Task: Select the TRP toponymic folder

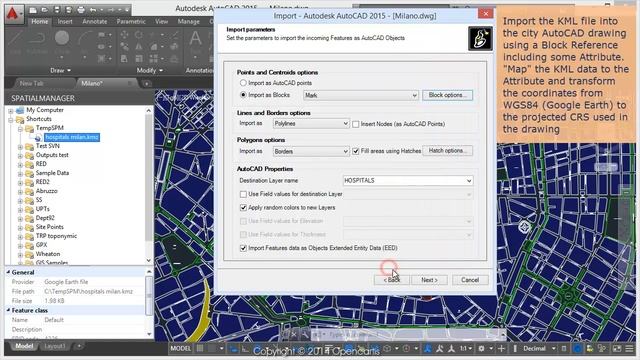Action: 56,236
